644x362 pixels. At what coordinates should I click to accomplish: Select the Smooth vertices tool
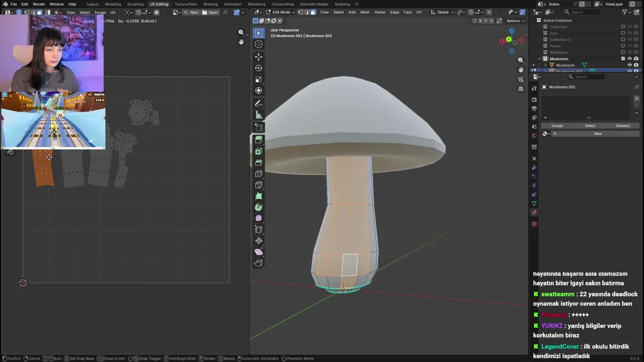tap(259, 218)
